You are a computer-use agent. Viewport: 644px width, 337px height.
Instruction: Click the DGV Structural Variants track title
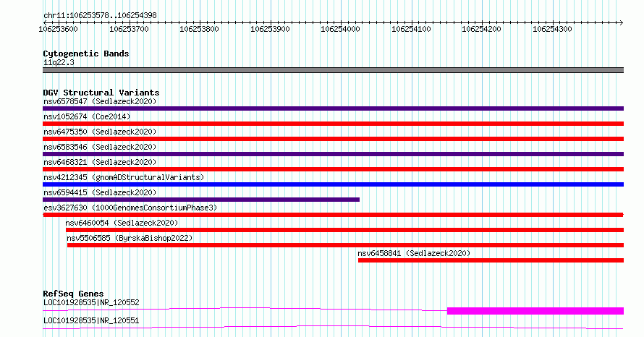pyautogui.click(x=101, y=93)
